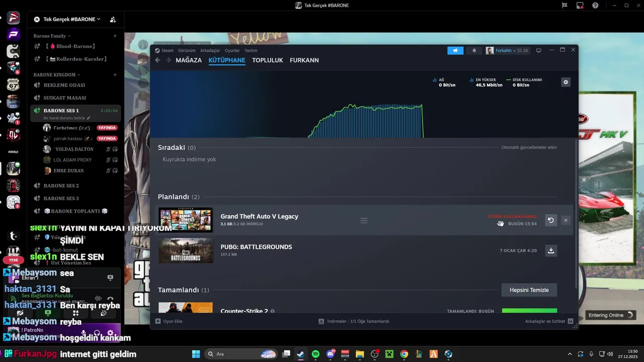Image resolution: width=644 pixels, height=362 pixels.
Task: Open Discord user settings gear
Action: pyautogui.click(x=110, y=333)
